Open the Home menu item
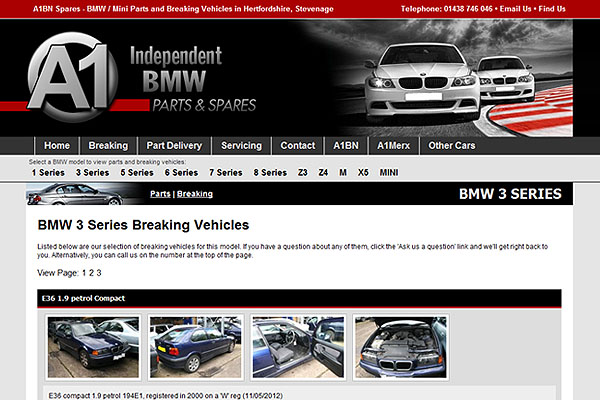Viewport: 600px width, 400px height. pyautogui.click(x=57, y=146)
